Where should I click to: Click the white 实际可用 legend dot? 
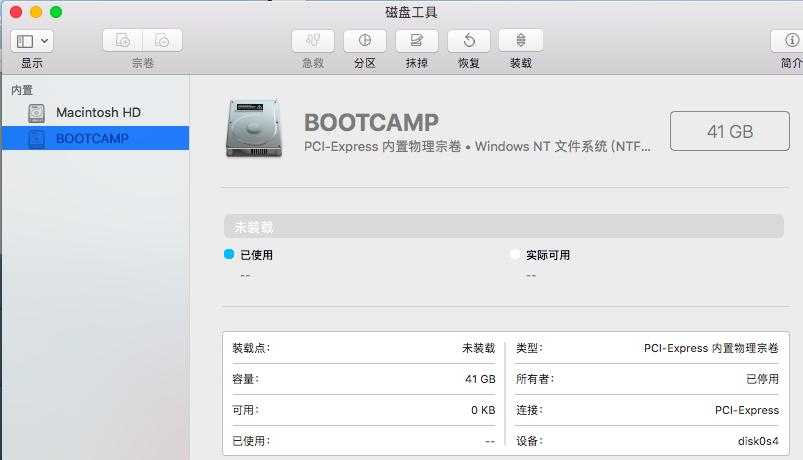tap(515, 254)
